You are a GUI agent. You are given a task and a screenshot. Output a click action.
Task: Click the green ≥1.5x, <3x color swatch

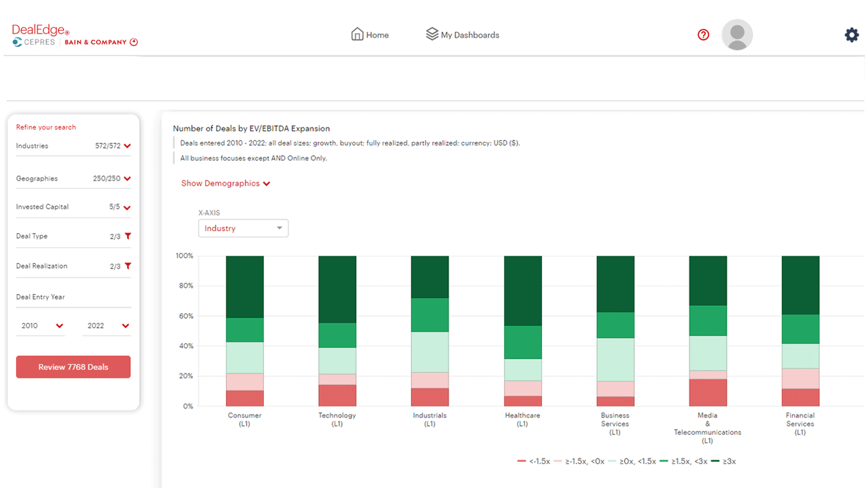(665, 460)
